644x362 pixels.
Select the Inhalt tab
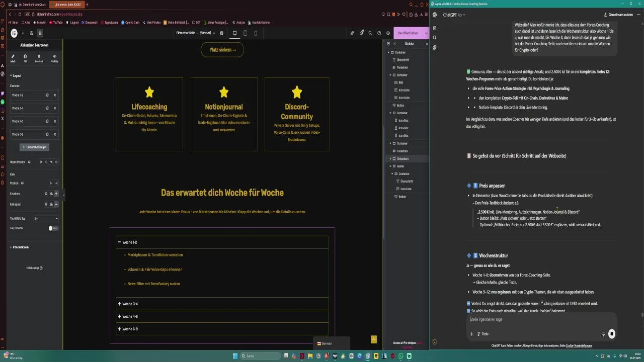tap(13, 58)
